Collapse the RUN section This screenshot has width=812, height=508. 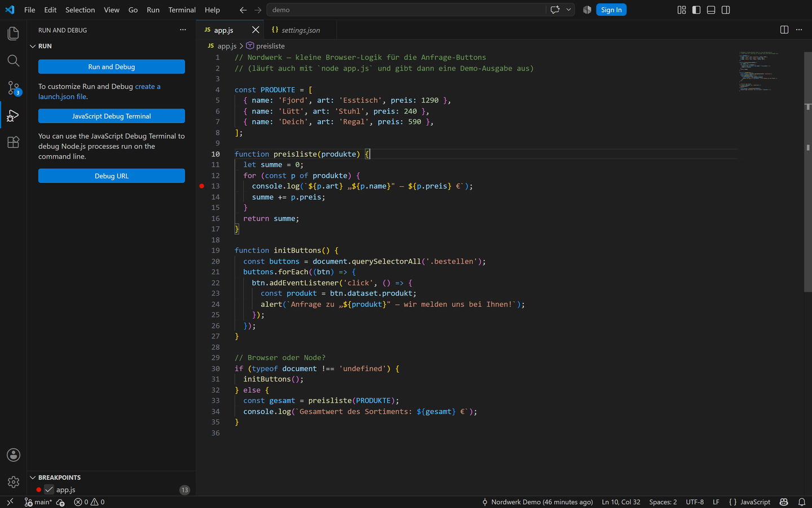111,46
